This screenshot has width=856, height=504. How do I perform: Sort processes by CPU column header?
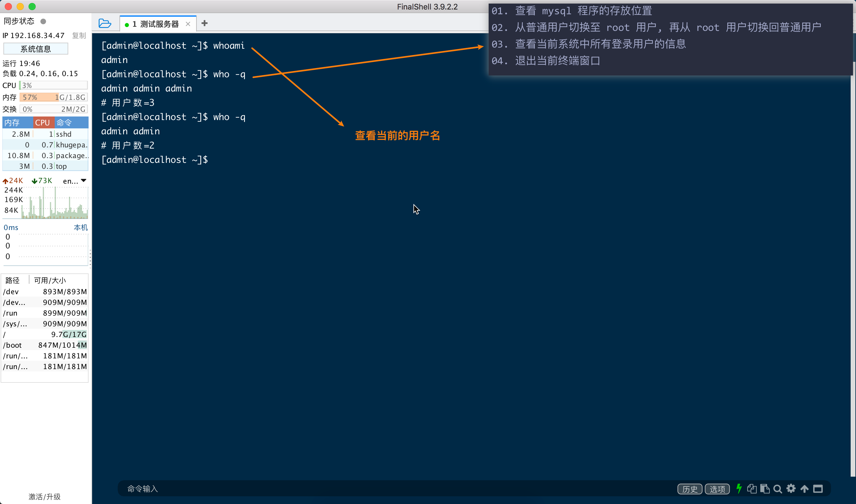click(43, 123)
